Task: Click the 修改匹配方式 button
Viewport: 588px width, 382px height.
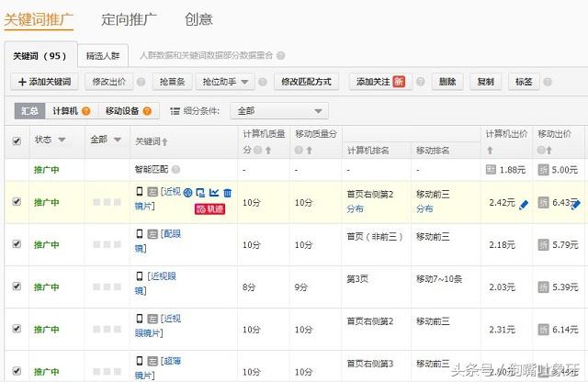Action: click(x=306, y=82)
